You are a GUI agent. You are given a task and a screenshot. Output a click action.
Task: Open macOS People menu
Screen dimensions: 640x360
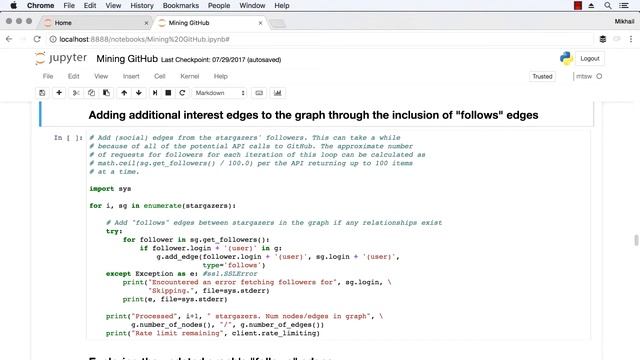(219, 6)
